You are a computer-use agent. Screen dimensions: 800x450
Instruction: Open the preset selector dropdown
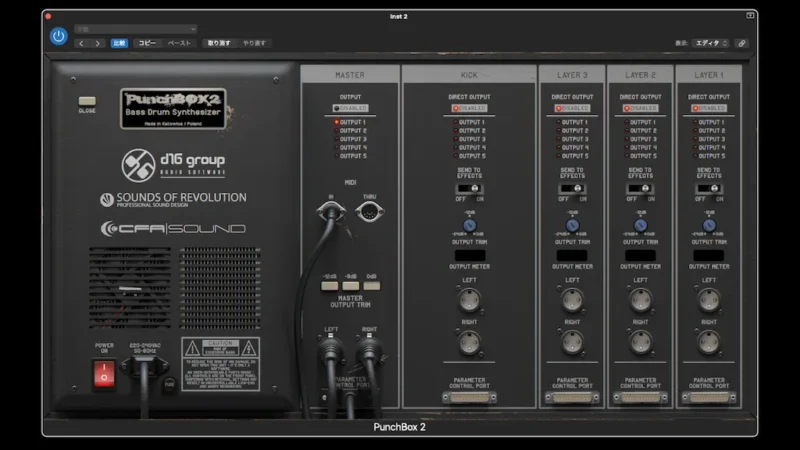(136, 29)
